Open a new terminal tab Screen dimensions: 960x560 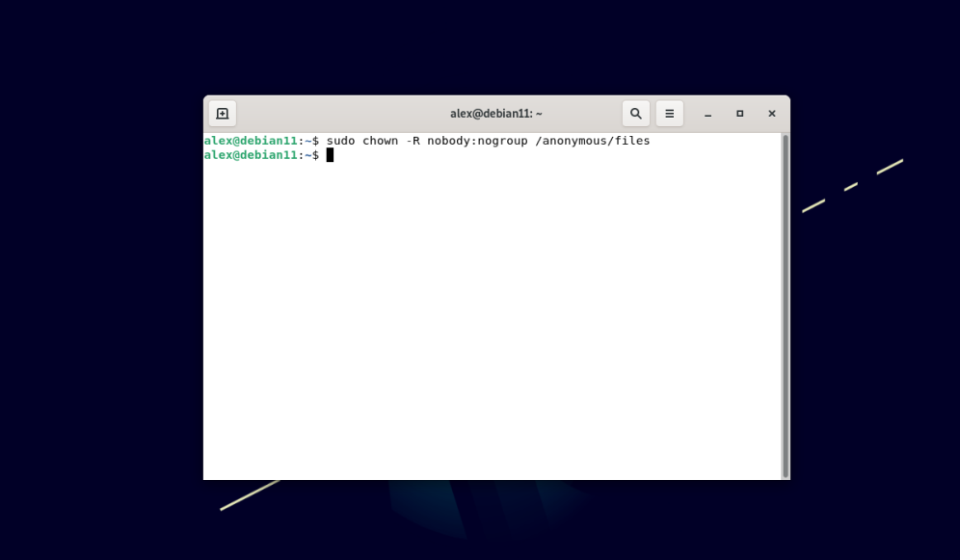click(223, 114)
